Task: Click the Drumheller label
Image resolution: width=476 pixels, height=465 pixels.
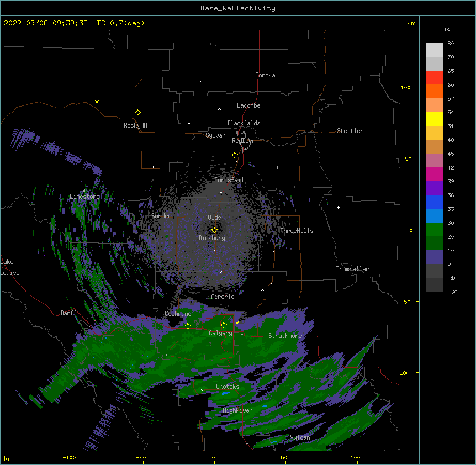Action: coord(352,269)
